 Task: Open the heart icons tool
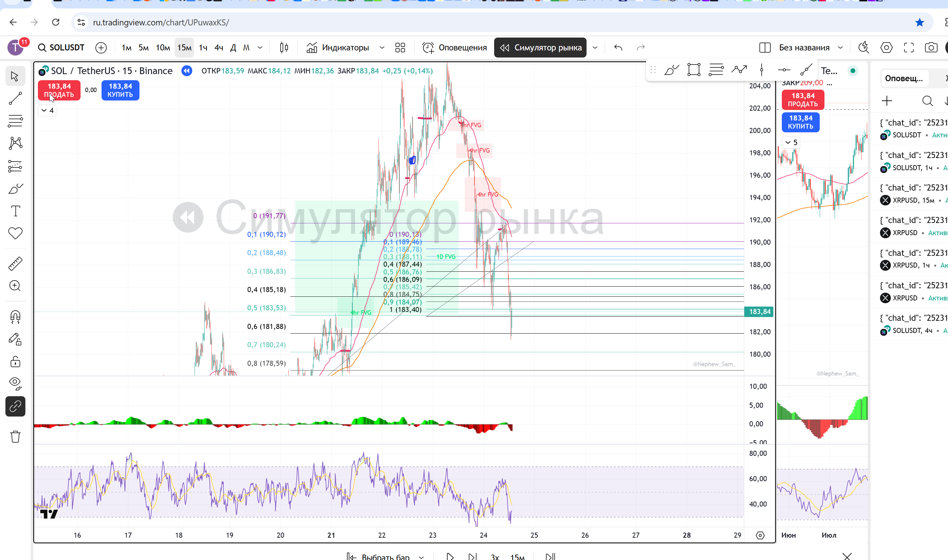(15, 233)
